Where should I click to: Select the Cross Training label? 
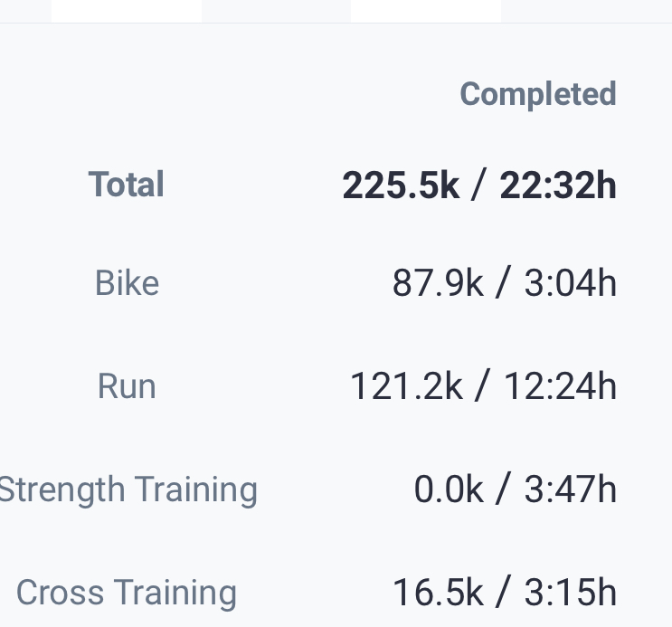coord(127,593)
